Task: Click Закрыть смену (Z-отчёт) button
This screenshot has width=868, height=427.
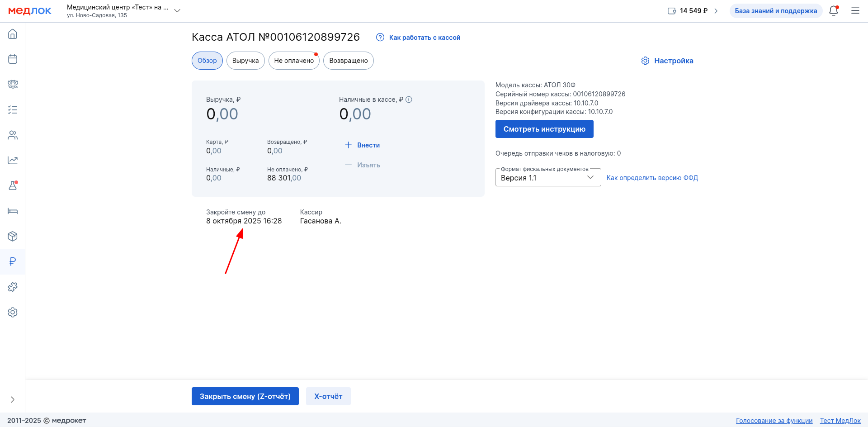Action: pyautogui.click(x=245, y=396)
